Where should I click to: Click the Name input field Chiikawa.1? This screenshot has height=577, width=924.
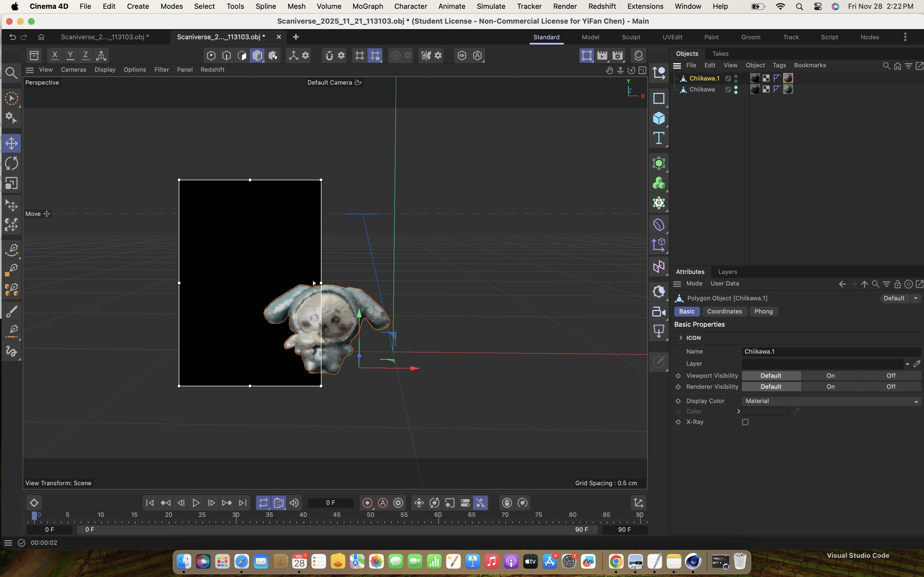point(831,351)
